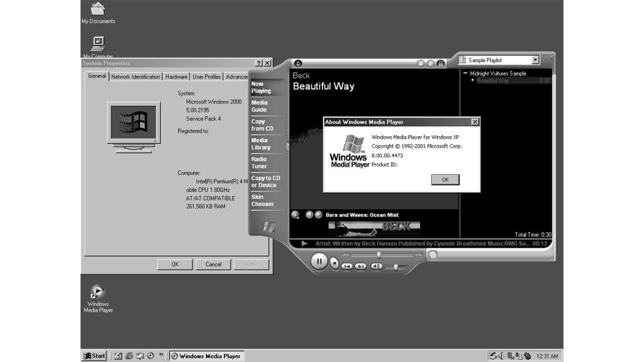Collapse the Midnight Vultures Sample group
The height and width of the screenshot is (362, 644).
click(466, 73)
